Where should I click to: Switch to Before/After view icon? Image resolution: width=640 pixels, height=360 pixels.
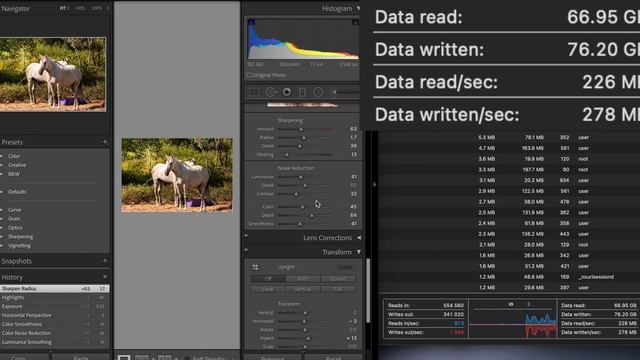164,358
